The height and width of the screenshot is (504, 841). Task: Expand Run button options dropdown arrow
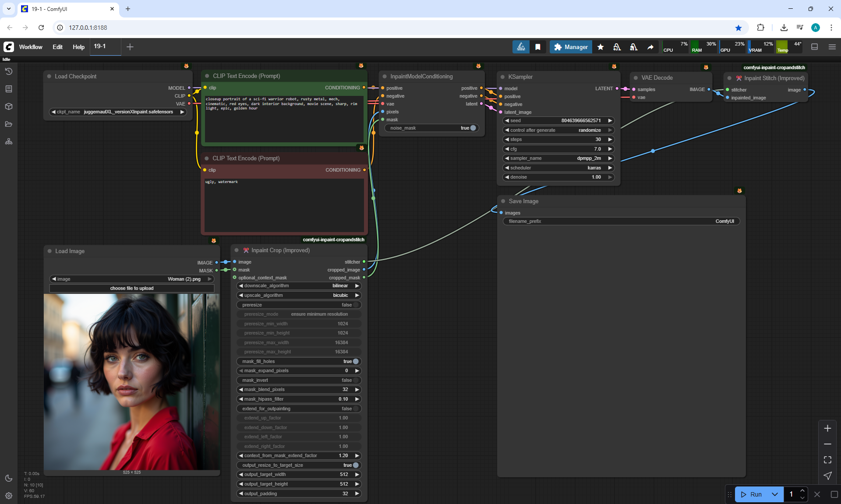(x=774, y=494)
